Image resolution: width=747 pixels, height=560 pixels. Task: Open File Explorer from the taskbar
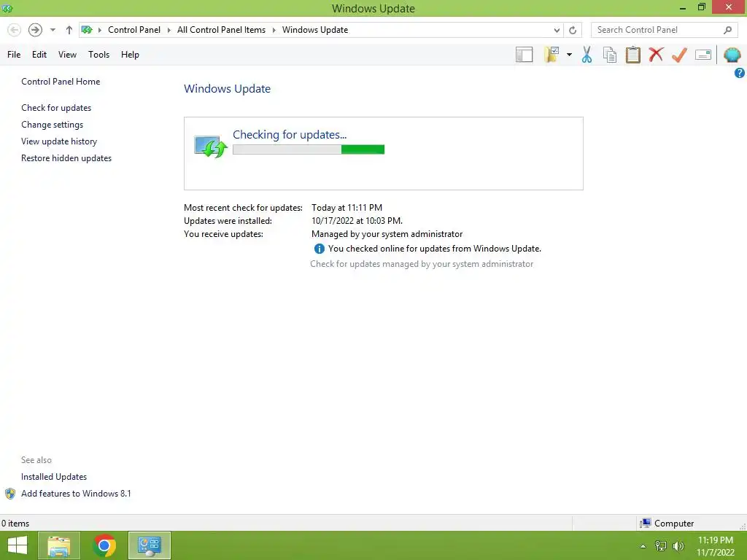tap(58, 545)
